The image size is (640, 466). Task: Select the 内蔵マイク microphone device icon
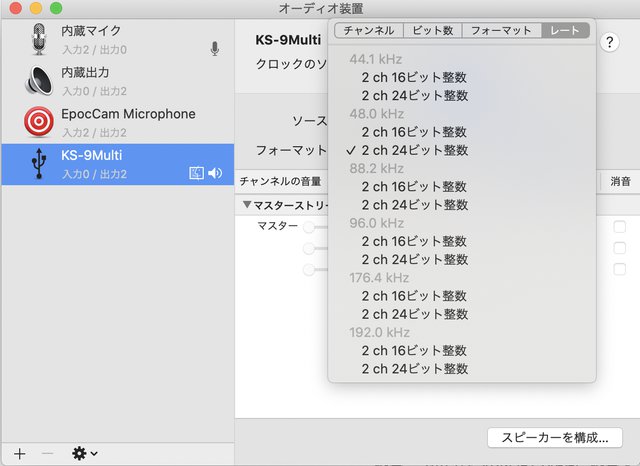point(38,39)
